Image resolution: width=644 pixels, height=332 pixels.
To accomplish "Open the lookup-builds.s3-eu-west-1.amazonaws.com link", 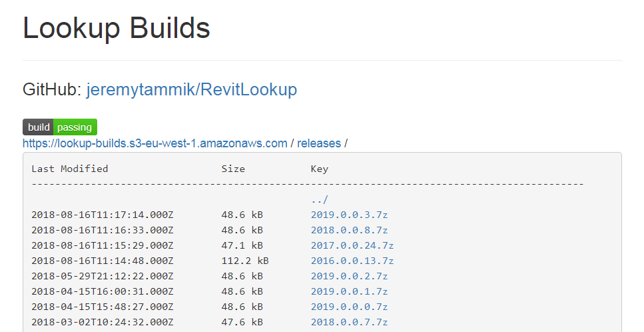I will tap(155, 143).
